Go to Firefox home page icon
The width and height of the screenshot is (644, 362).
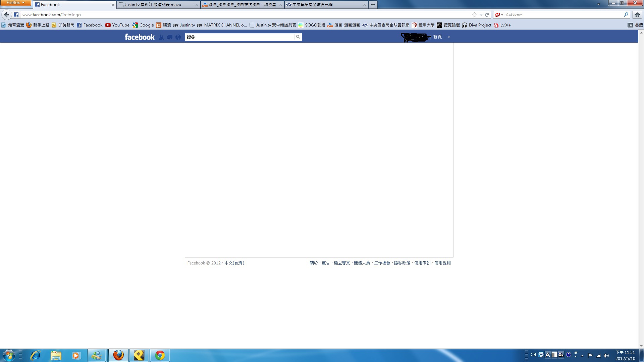pyautogui.click(x=637, y=15)
